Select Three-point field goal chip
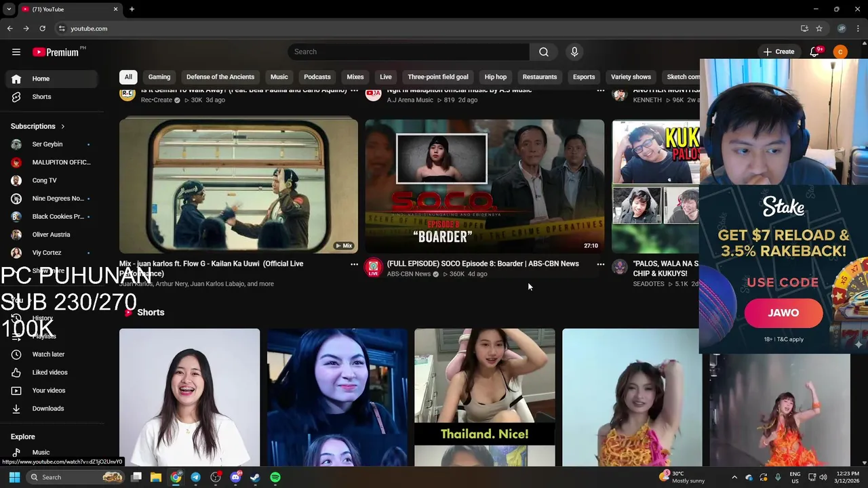868x488 pixels. (x=438, y=77)
